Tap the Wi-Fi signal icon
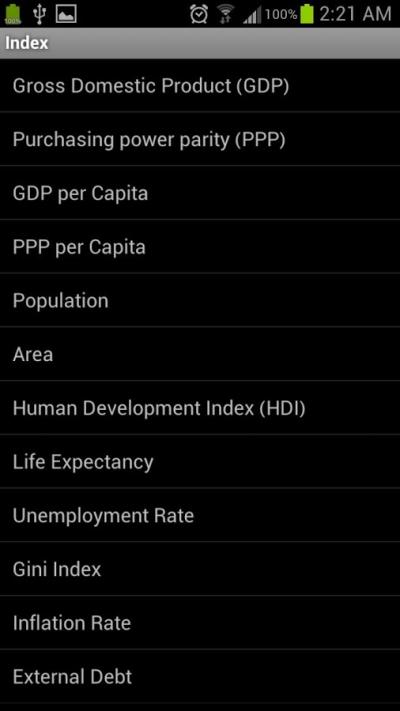Screen dimensions: 400x711 (x=224, y=14)
